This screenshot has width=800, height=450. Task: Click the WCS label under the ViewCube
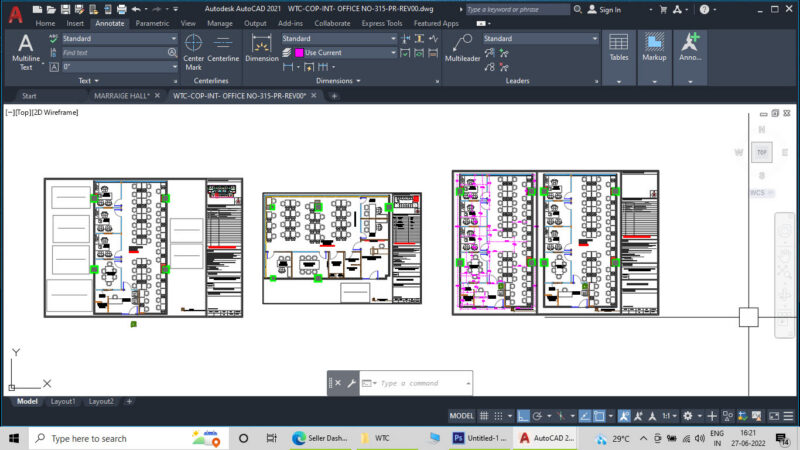click(758, 192)
